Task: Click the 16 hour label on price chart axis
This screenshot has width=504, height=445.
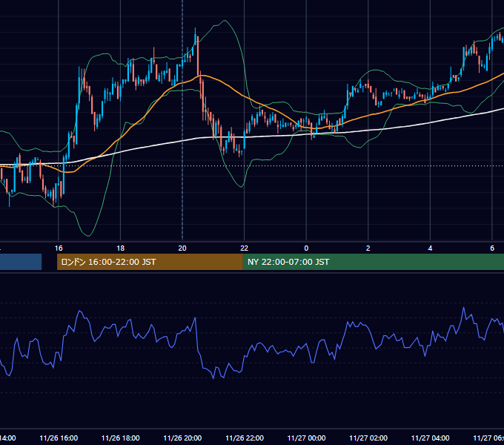Action: 59,248
